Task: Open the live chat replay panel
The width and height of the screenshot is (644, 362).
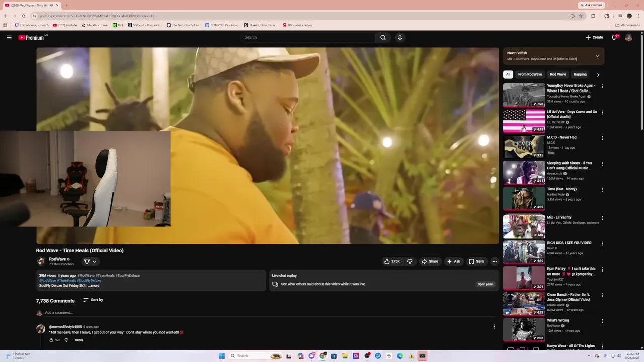Action: [x=485, y=284]
